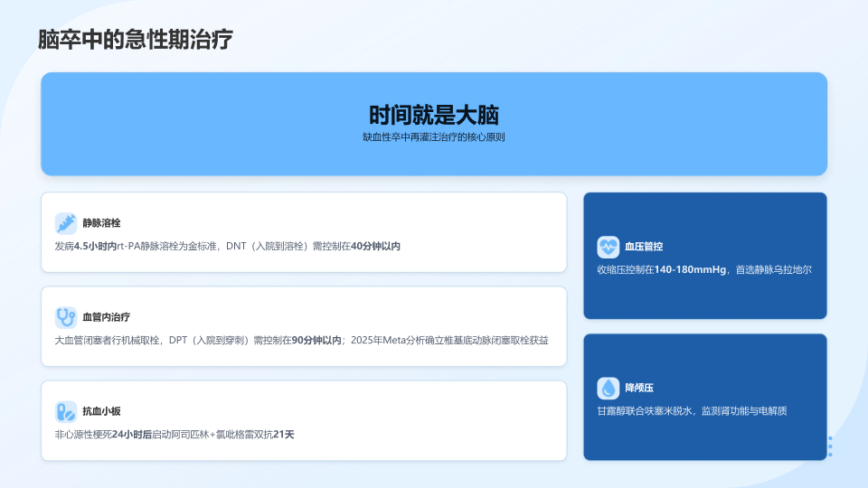Click the syringe icon beside 静脉溶栓
The image size is (868, 488).
point(66,223)
